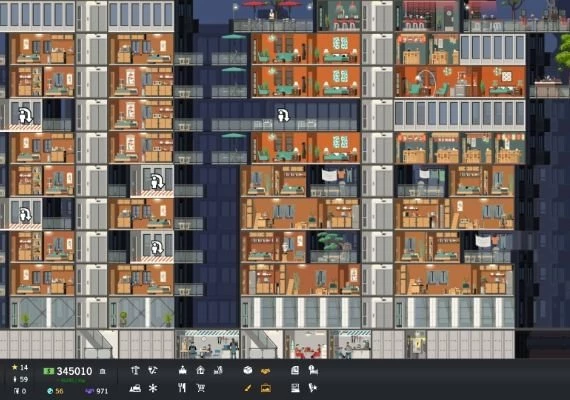Open the building report icon
The height and width of the screenshot is (400, 570).
295,371
